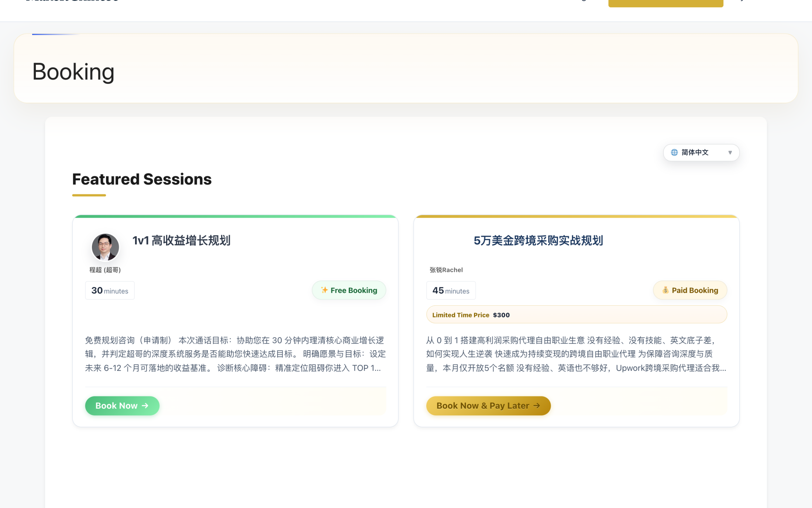Click the arrow icon on Book Now & Pay Later

[537, 406]
